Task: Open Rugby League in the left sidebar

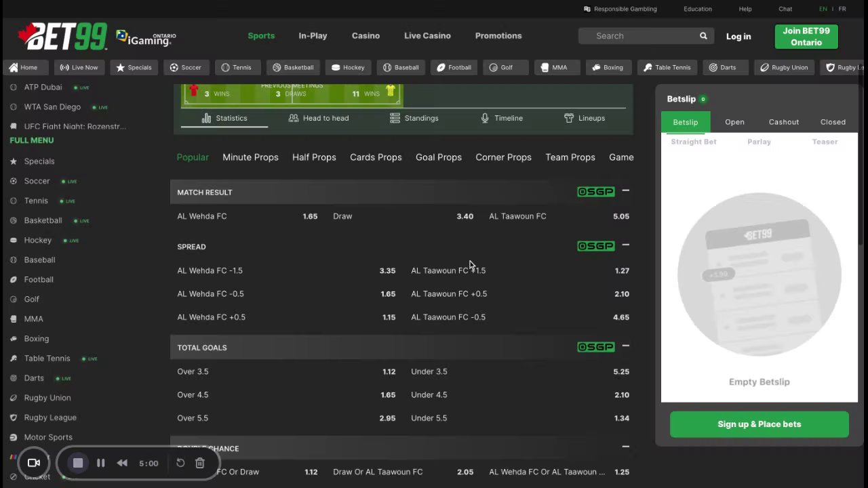Action: coord(50,418)
